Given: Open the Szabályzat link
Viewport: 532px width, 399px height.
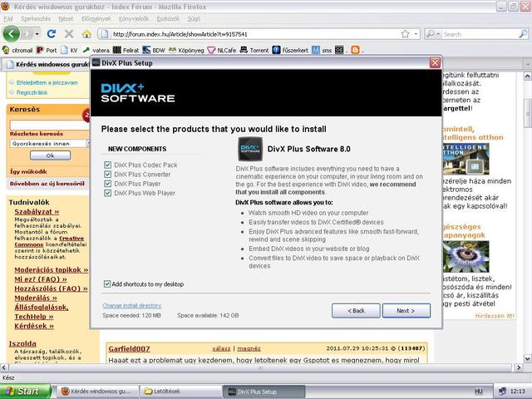Looking at the screenshot, I should [37, 212].
